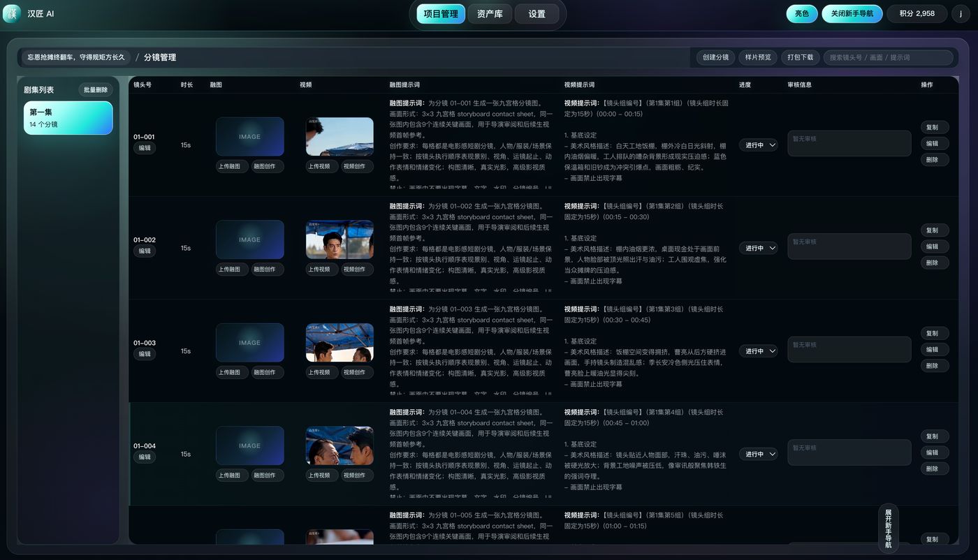View 积分 2,958 points balance
Image resolution: width=978 pixels, height=560 pixels.
[917, 13]
